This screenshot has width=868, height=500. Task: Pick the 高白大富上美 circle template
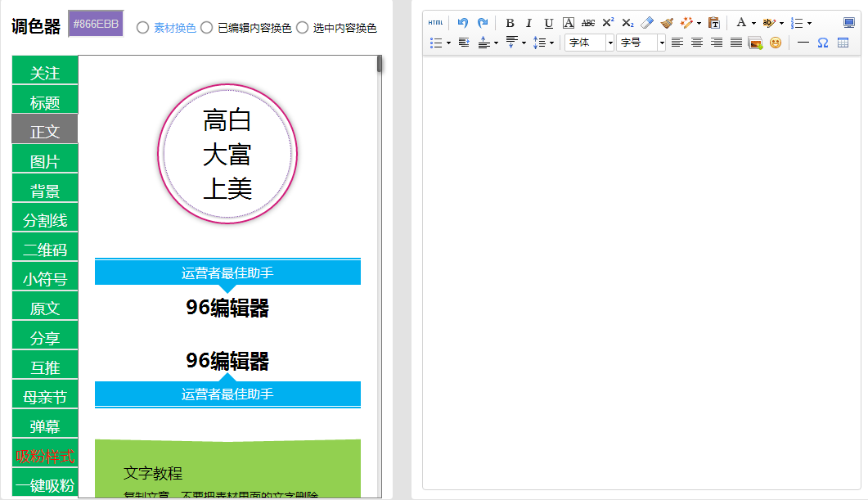pyautogui.click(x=227, y=154)
